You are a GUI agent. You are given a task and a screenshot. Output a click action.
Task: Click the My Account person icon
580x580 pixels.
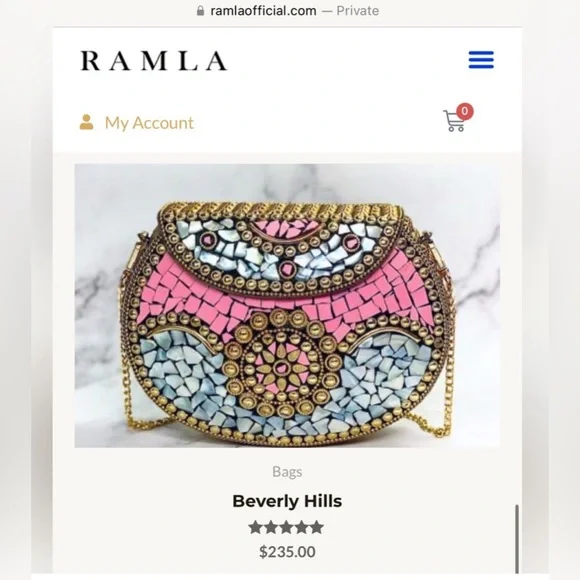(x=87, y=122)
